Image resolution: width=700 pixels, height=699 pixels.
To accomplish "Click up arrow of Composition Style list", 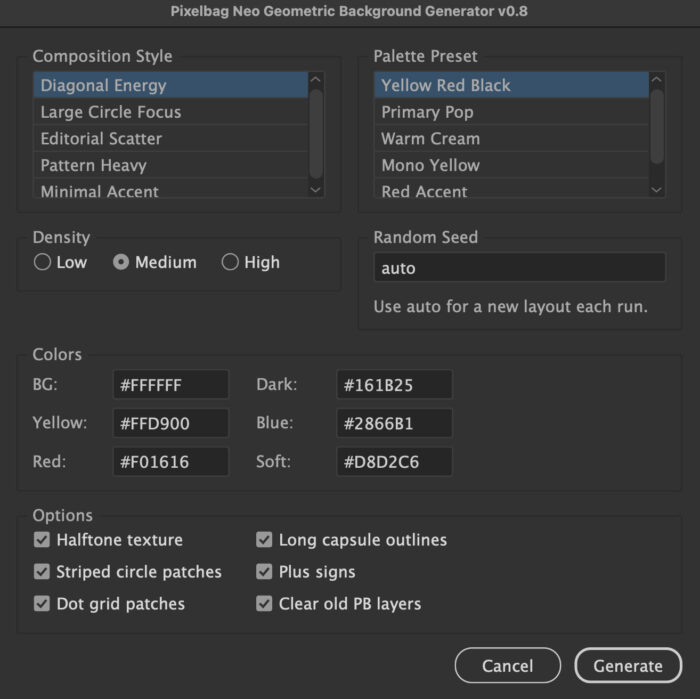I will click(316, 79).
